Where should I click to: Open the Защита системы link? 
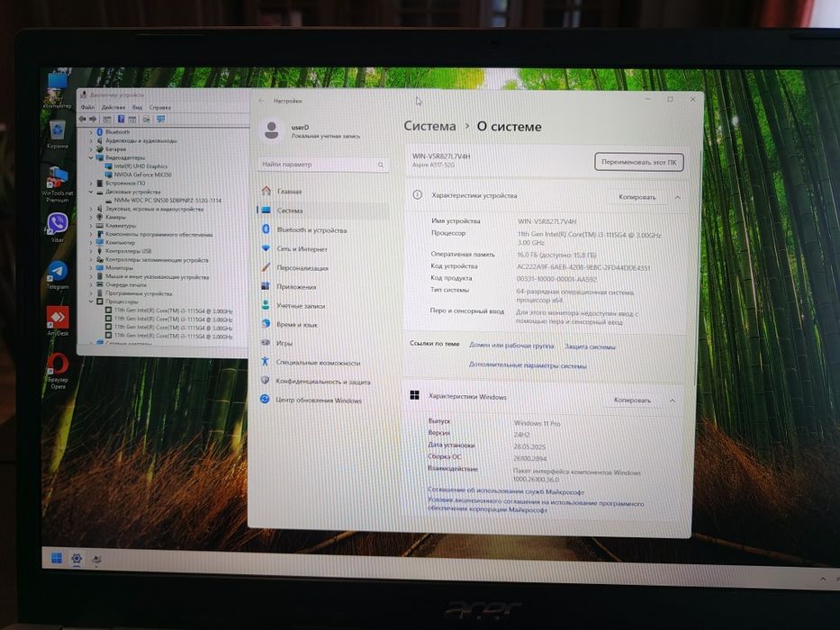pos(590,346)
